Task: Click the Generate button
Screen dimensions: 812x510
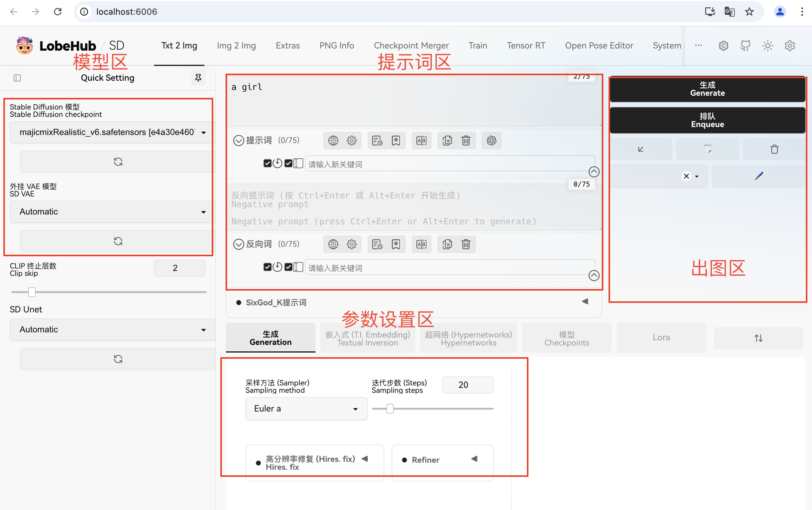Action: click(x=707, y=89)
